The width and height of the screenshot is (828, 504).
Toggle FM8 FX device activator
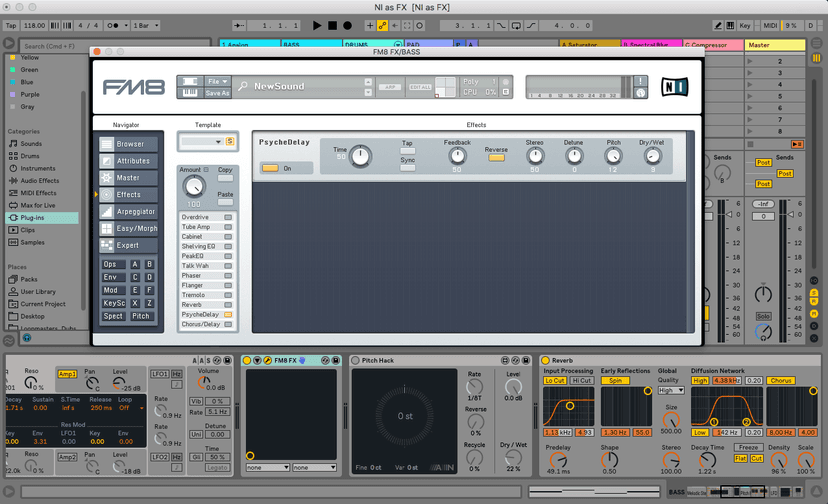247,360
